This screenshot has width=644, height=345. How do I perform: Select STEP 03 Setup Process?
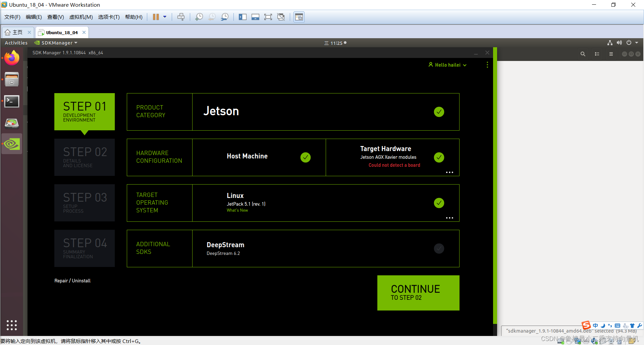coord(85,203)
